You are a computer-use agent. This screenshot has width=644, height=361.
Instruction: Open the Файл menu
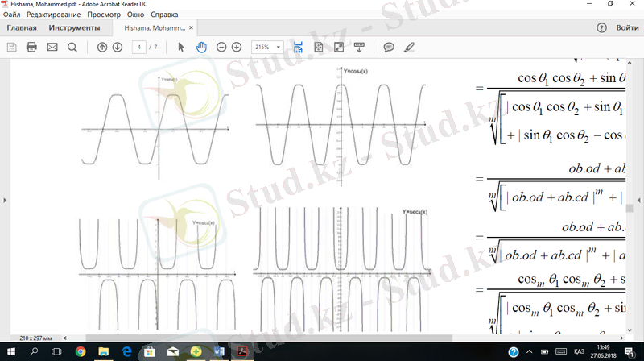pos(11,15)
